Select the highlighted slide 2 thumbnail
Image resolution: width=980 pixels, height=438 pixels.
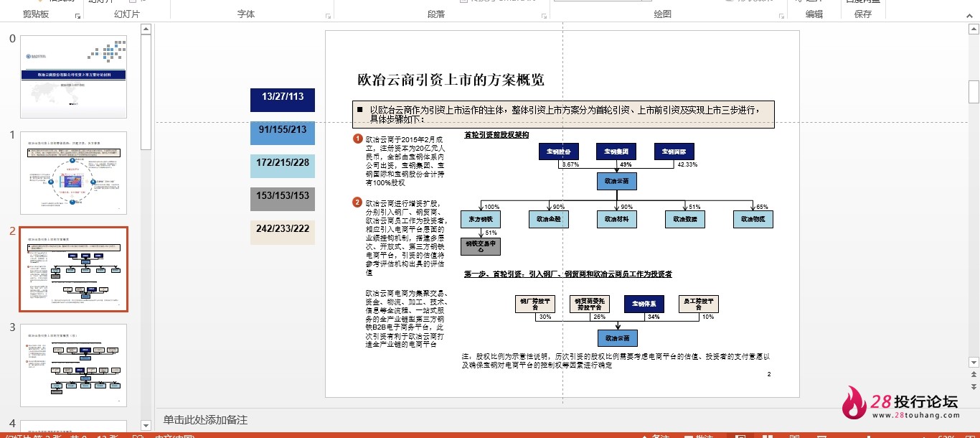[74, 269]
